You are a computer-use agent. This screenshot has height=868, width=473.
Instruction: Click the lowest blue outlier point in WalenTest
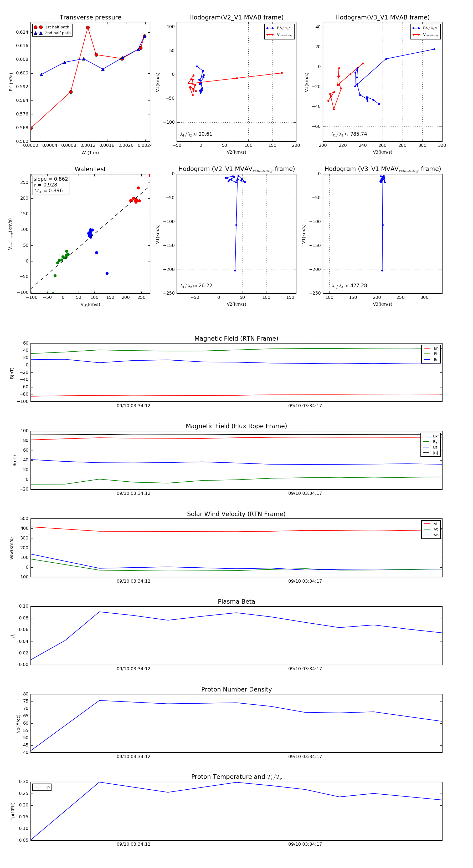107,274
